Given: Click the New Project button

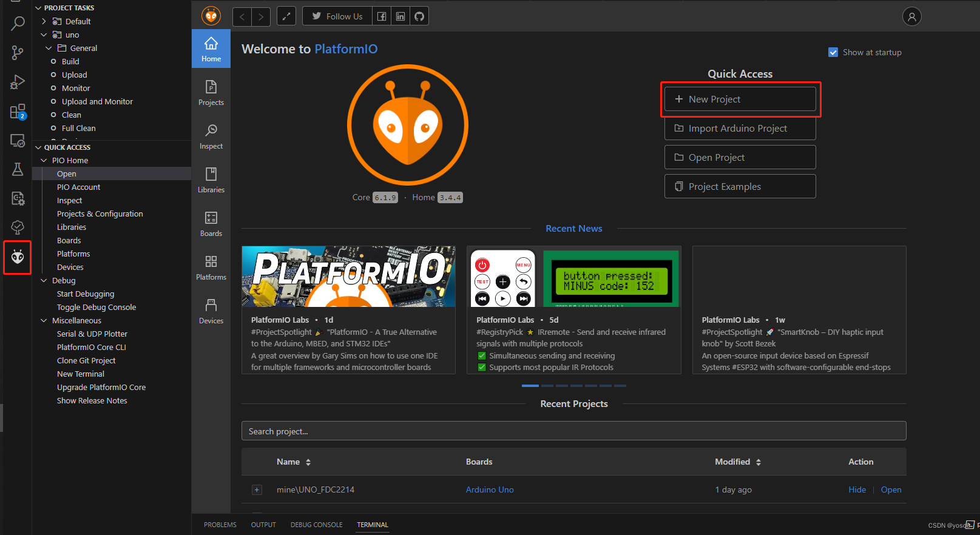Looking at the screenshot, I should 740,99.
